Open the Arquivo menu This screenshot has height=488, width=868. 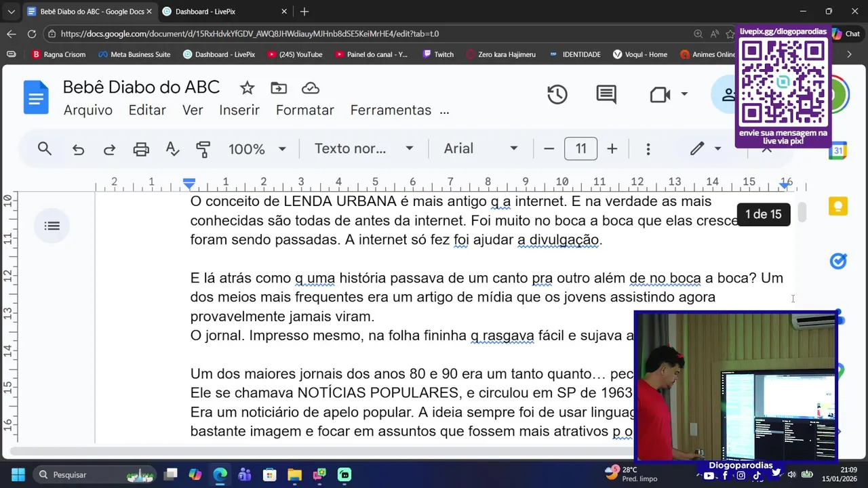coord(88,110)
